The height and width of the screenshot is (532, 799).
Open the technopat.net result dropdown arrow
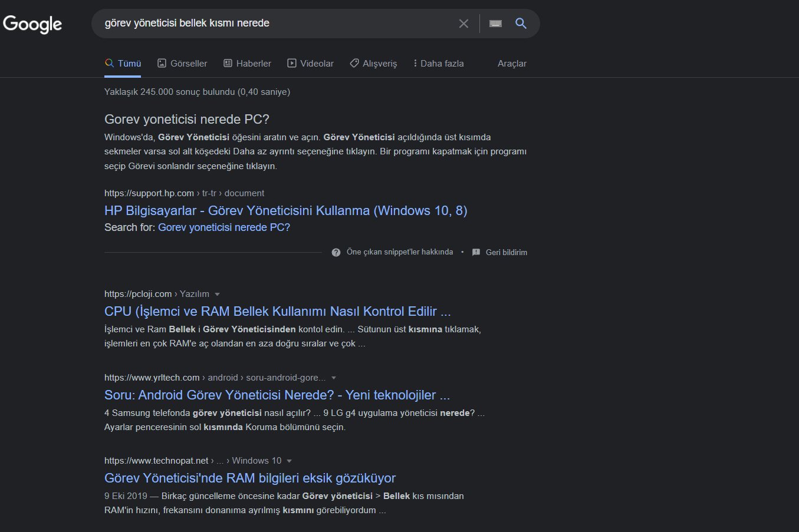(290, 461)
